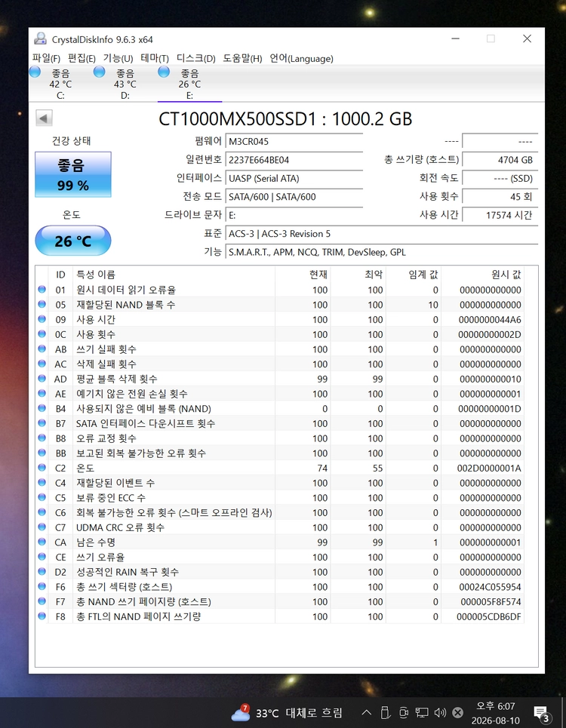Click status dot for F7 row
The width and height of the screenshot is (566, 728).
(42, 601)
